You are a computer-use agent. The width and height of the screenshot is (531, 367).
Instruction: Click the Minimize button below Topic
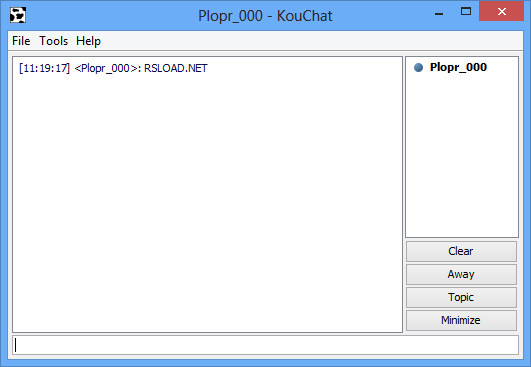(x=461, y=320)
